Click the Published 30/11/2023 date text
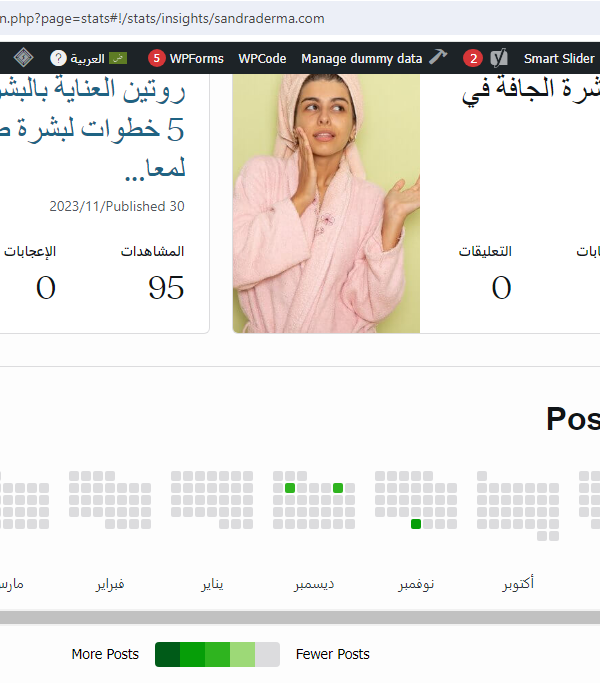Screen dimensions: 600x683 (x=117, y=206)
